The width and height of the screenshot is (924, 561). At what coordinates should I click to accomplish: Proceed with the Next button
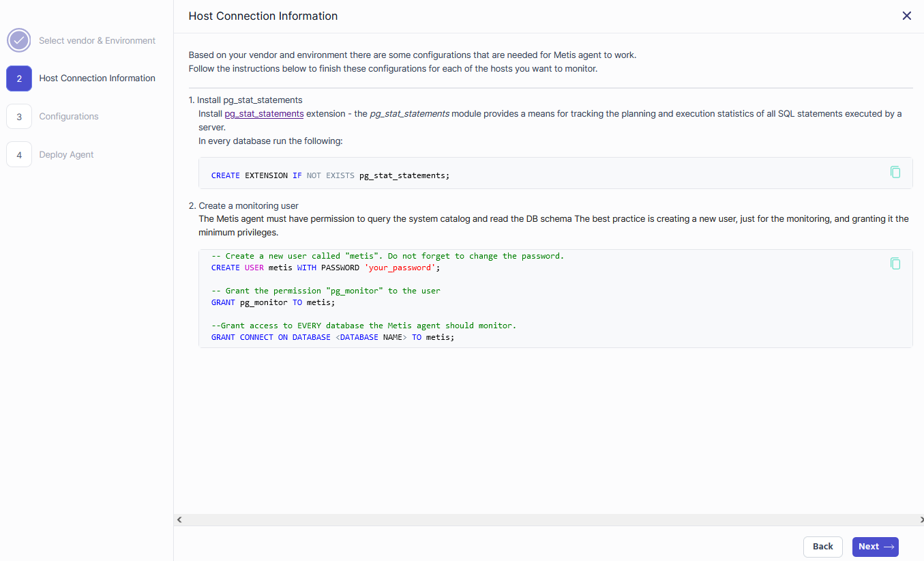[875, 547]
